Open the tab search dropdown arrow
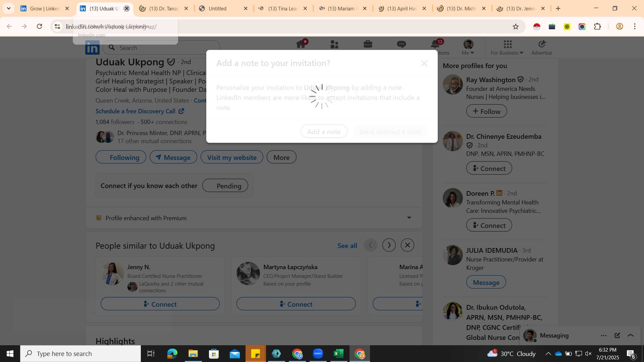Viewport: 644px width, 362px height. click(x=9, y=8)
